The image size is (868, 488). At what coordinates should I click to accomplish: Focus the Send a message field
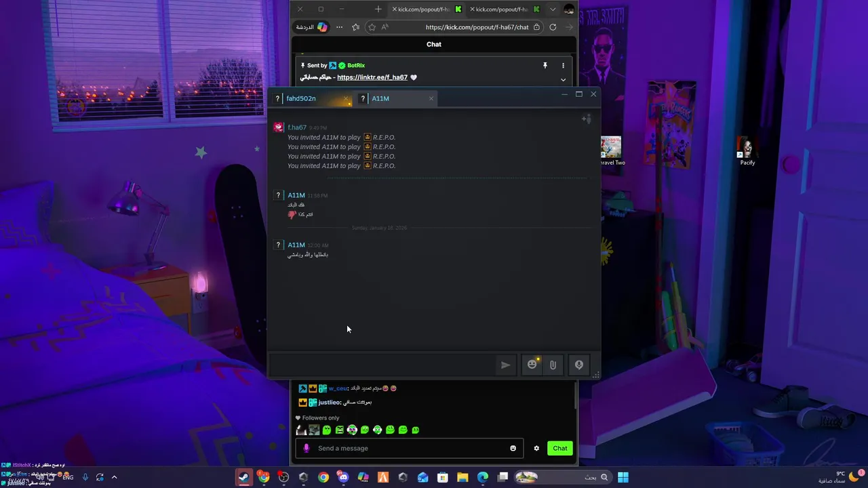[x=409, y=448]
